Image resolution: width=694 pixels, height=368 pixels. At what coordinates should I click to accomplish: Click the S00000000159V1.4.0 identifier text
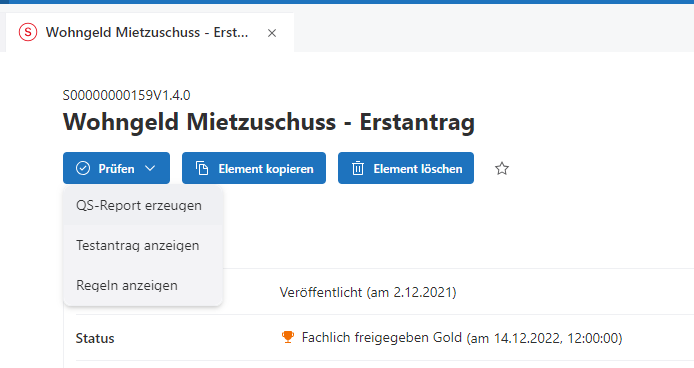click(x=127, y=95)
